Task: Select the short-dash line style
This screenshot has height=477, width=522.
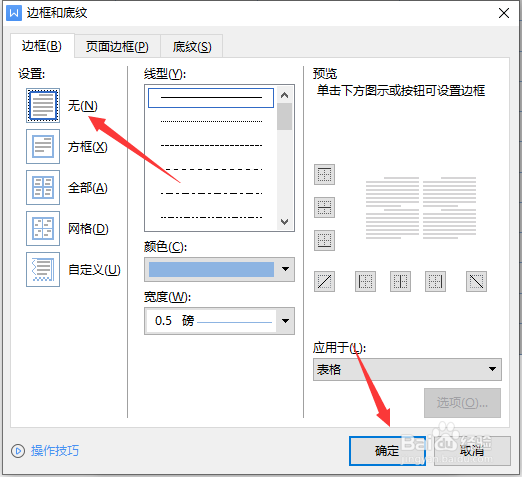Action: click(211, 145)
